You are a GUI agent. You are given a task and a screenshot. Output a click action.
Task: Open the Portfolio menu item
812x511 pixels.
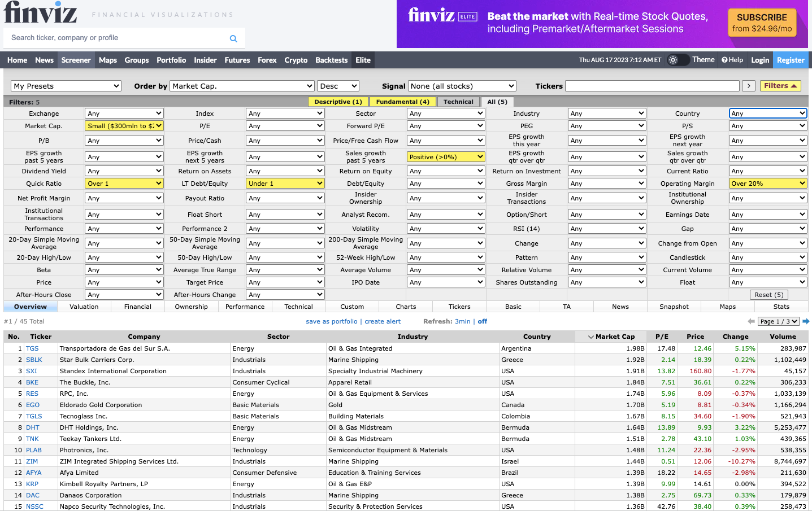(171, 60)
